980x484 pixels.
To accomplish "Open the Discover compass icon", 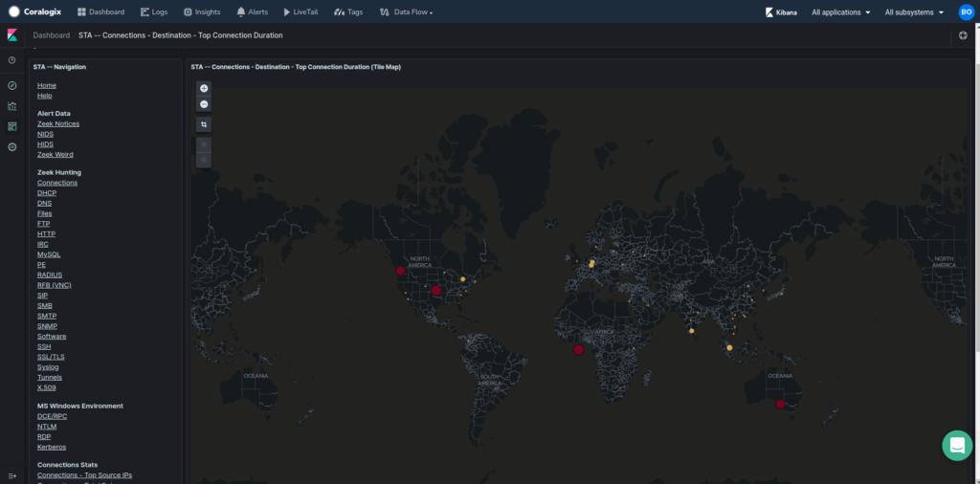I will click(11, 85).
